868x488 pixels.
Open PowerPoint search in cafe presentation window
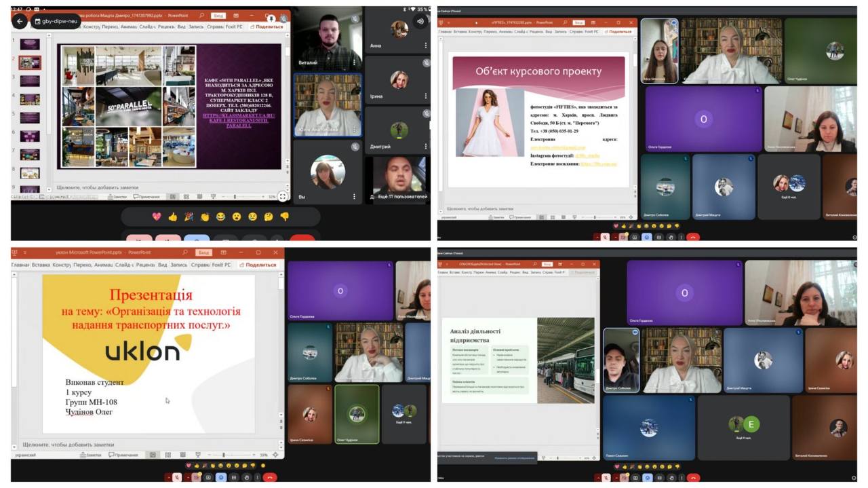(x=201, y=16)
